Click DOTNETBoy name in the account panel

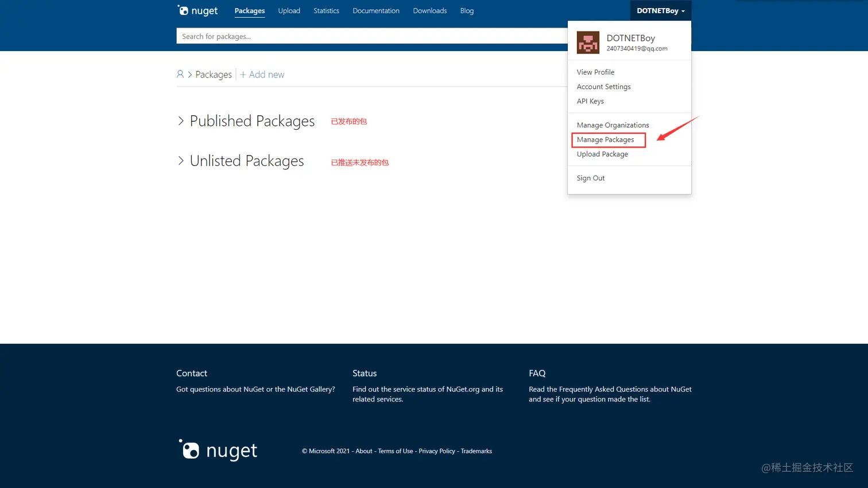(x=631, y=38)
